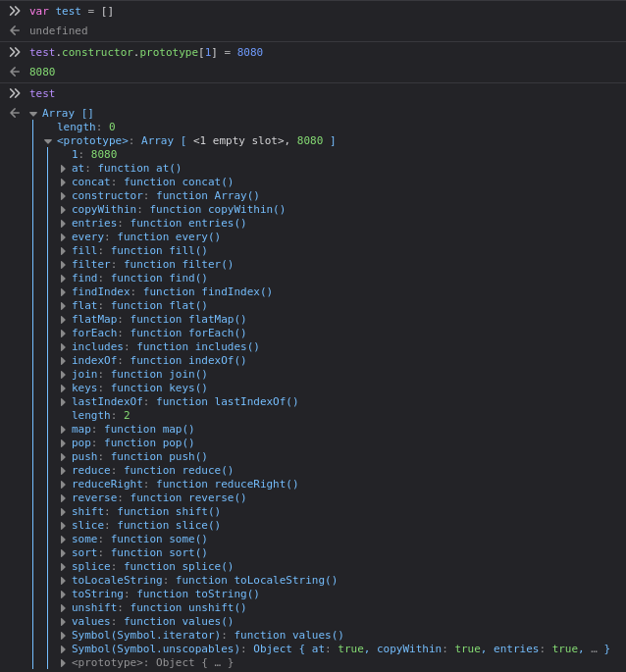Screen dimensions: 626x672
Task: Expand Symbol(Symbol.iterator) values function
Action: [x=63, y=636]
